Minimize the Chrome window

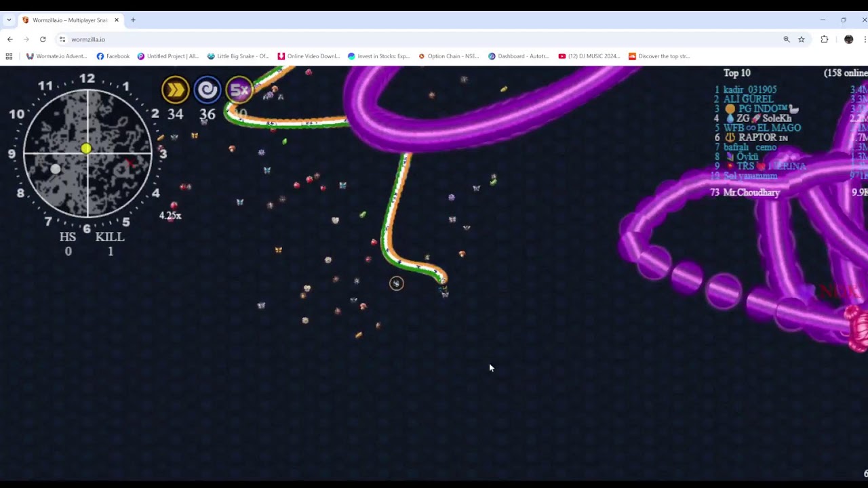pos(823,20)
